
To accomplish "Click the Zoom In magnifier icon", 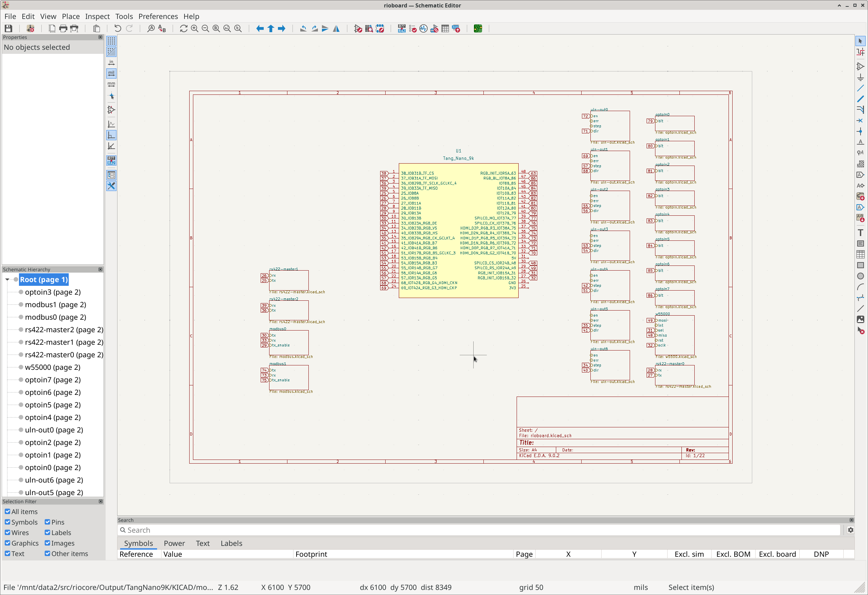I will point(195,29).
